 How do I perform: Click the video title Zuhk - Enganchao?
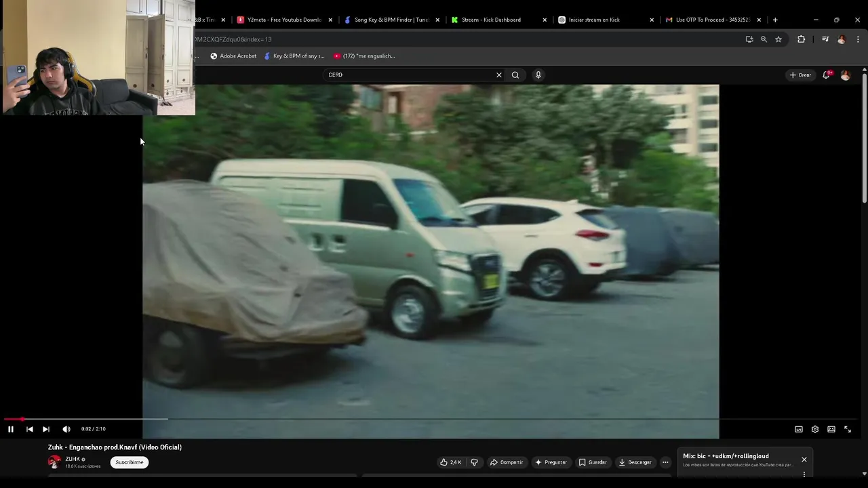pos(115,447)
